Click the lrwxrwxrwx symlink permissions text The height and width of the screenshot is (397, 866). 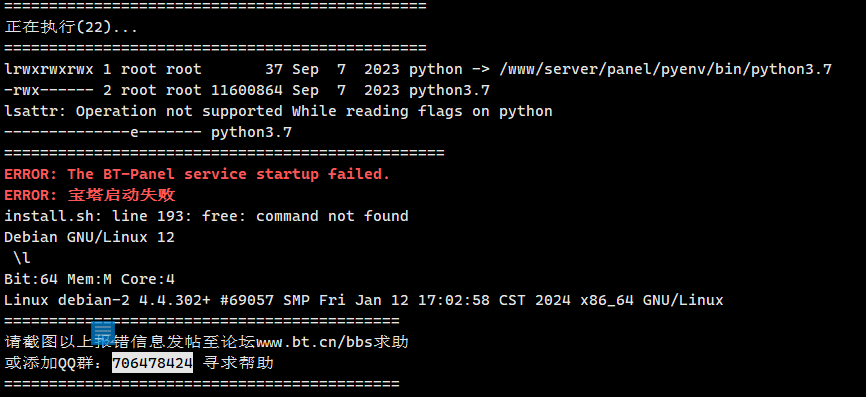click(x=49, y=69)
